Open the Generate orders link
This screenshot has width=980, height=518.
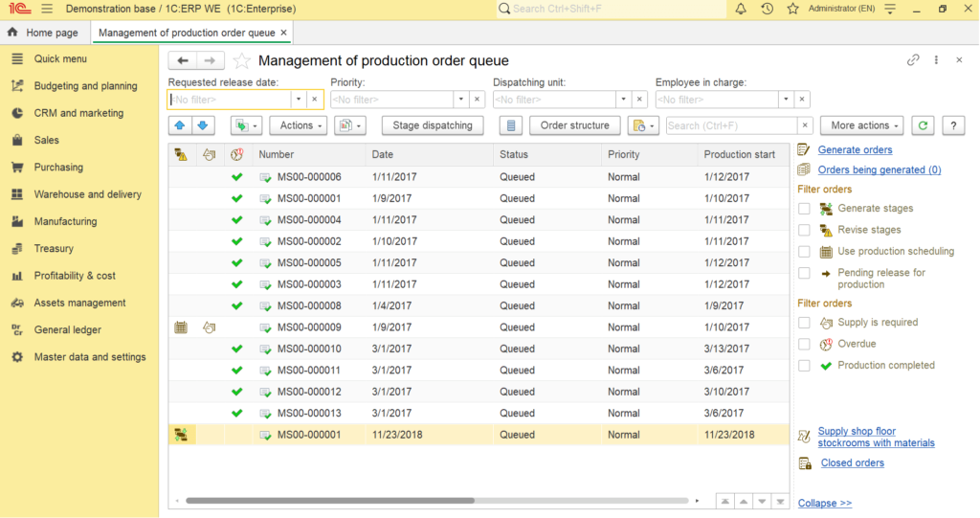pyautogui.click(x=855, y=150)
